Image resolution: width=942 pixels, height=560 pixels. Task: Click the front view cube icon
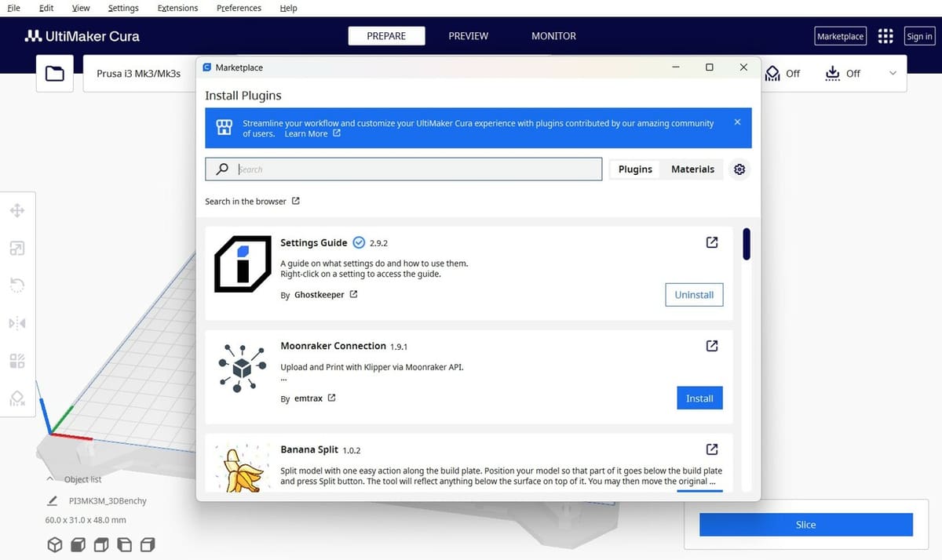(78, 544)
